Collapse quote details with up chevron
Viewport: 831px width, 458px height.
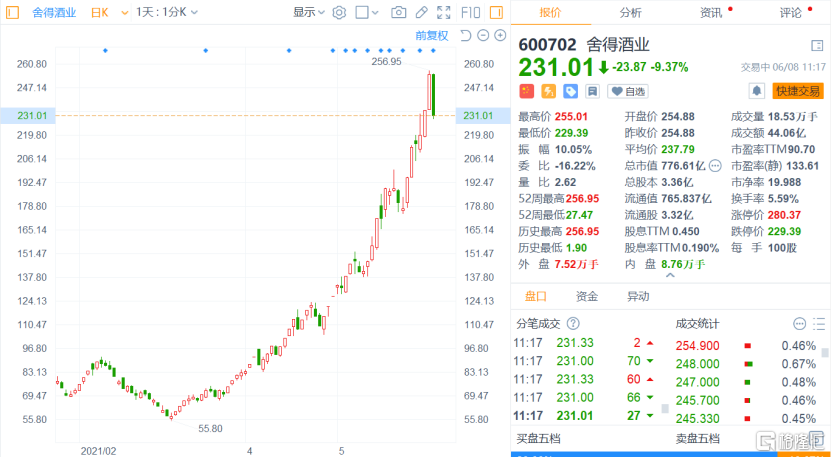(670, 276)
